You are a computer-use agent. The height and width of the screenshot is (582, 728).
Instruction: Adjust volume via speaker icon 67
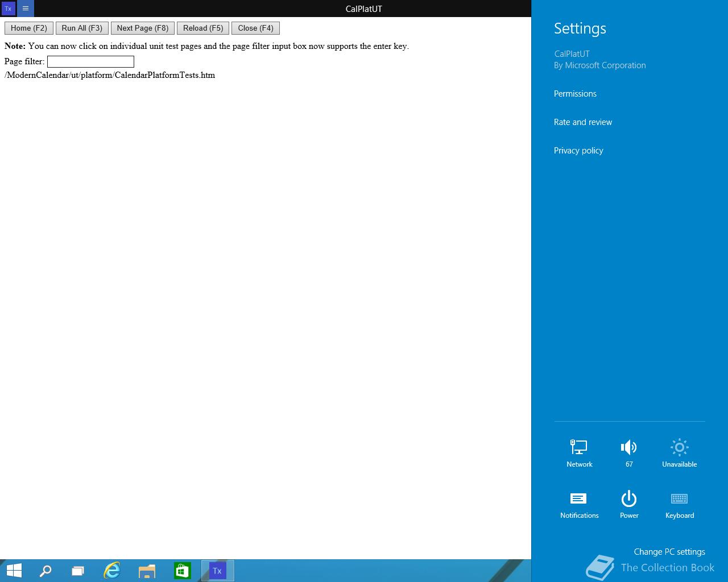(x=629, y=453)
